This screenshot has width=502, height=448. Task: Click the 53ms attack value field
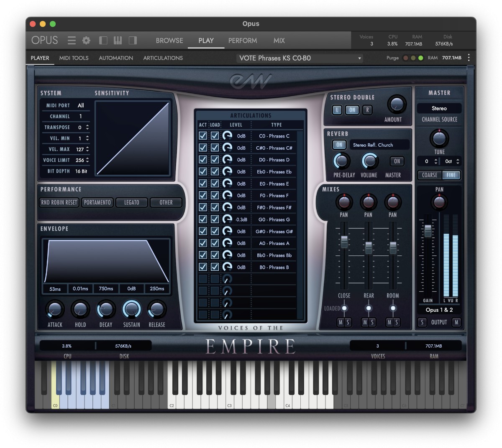click(55, 289)
